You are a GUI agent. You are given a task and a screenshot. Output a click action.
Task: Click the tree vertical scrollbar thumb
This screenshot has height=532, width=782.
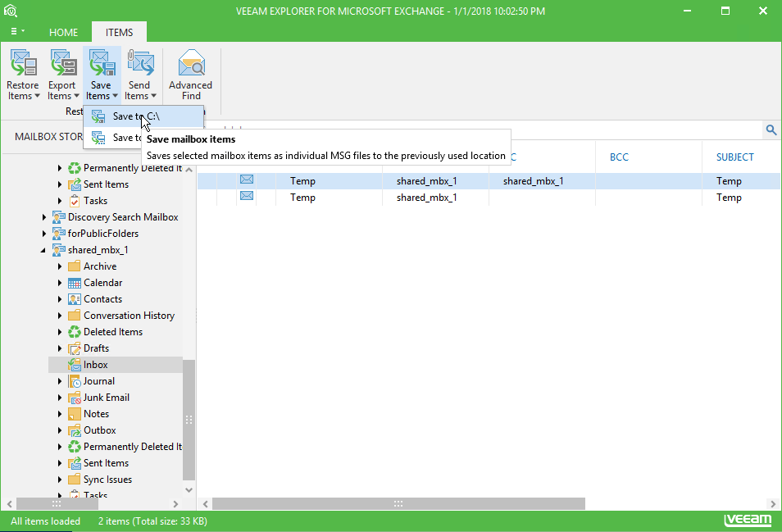[189, 420]
